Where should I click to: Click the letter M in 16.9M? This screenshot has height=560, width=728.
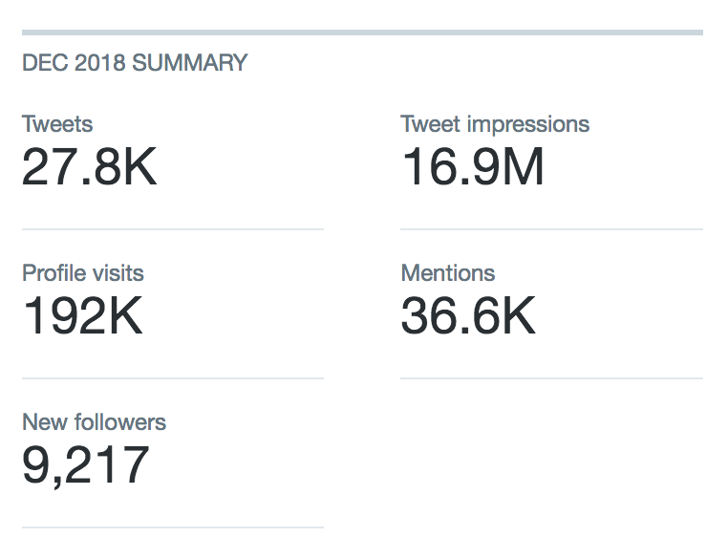523,166
